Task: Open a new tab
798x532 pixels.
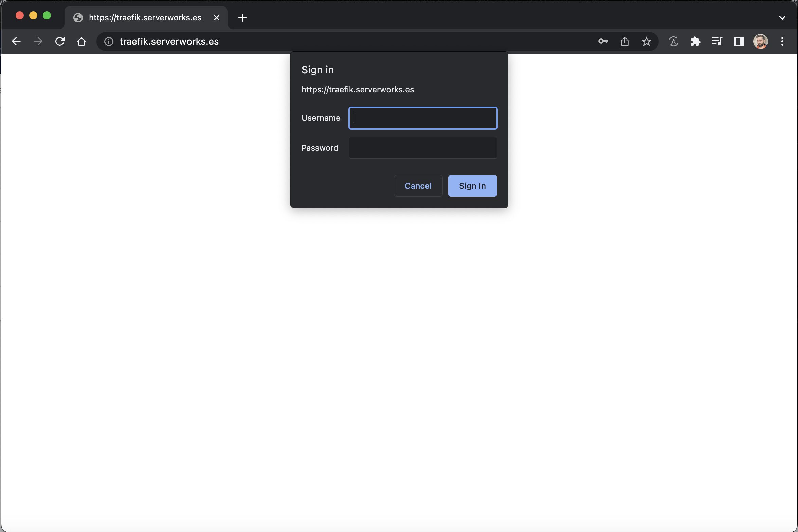Action: [x=242, y=18]
